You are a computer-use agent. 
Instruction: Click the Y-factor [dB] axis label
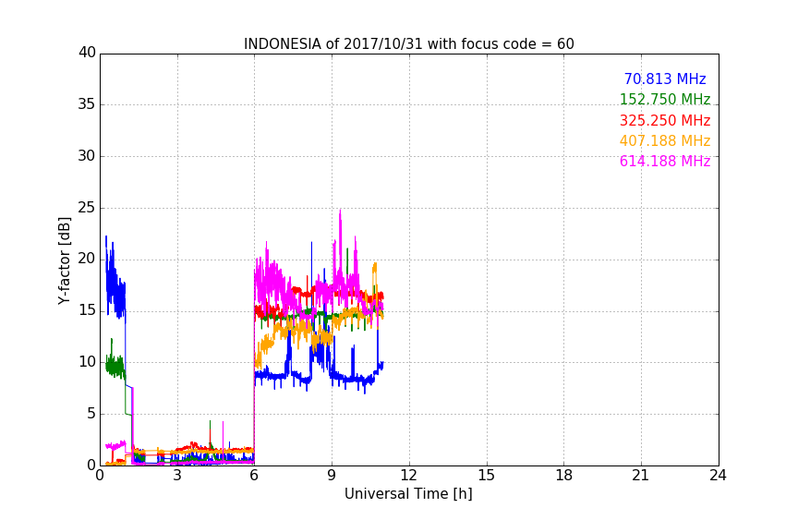[x=64, y=260]
